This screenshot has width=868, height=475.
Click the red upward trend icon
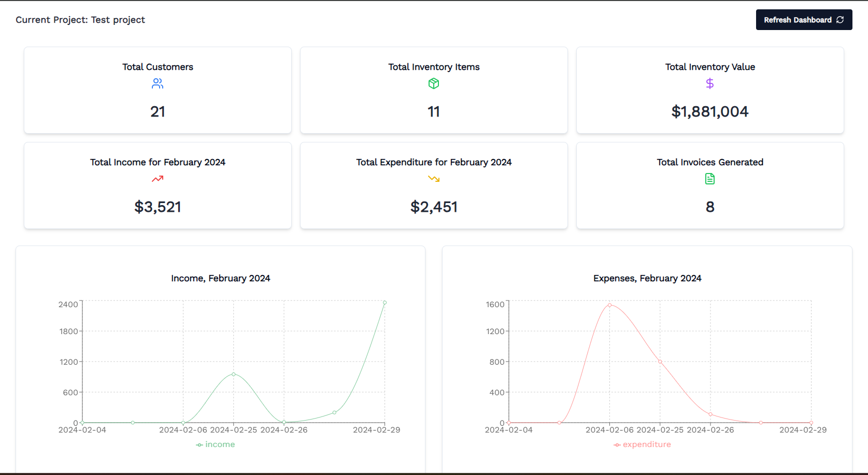[158, 179]
